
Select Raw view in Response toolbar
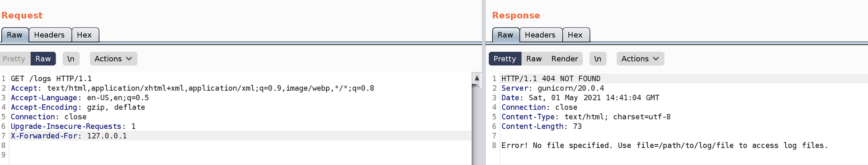pyautogui.click(x=534, y=59)
